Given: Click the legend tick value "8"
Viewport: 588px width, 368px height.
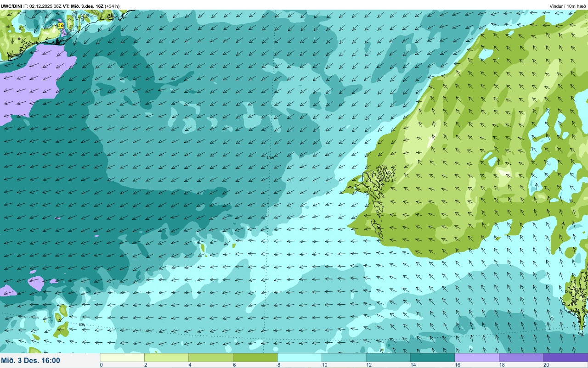Looking at the screenshot, I should 278,365.
